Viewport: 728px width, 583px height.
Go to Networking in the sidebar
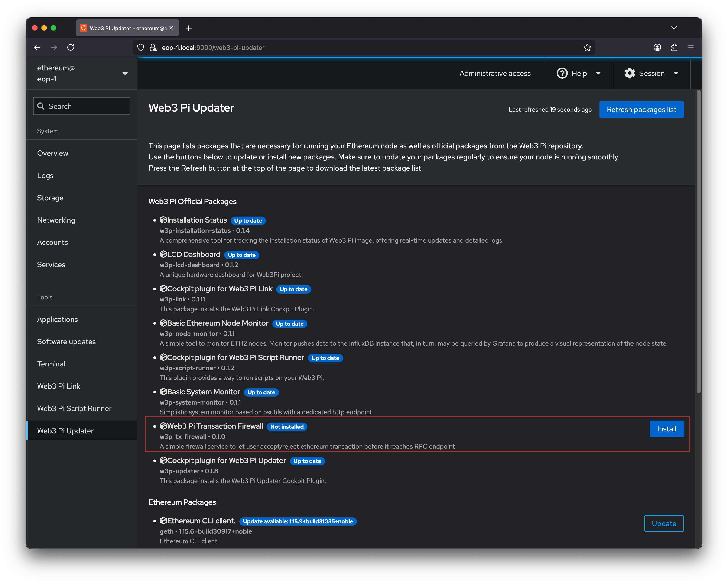tap(82, 220)
